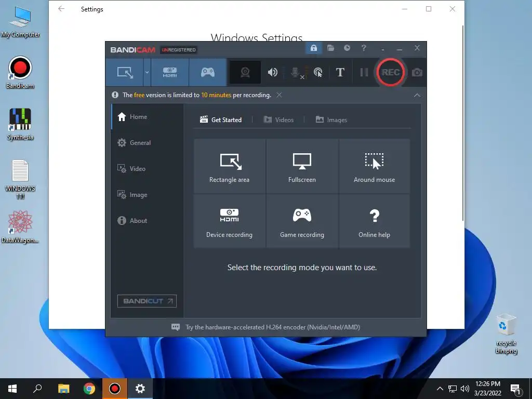Select the Bandicam desktop shortcut
The width and height of the screenshot is (532, 399).
click(20, 72)
